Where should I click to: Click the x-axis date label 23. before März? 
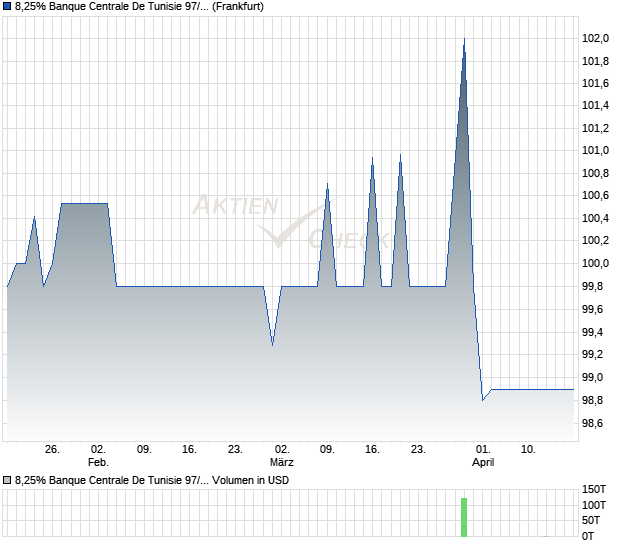(235, 450)
